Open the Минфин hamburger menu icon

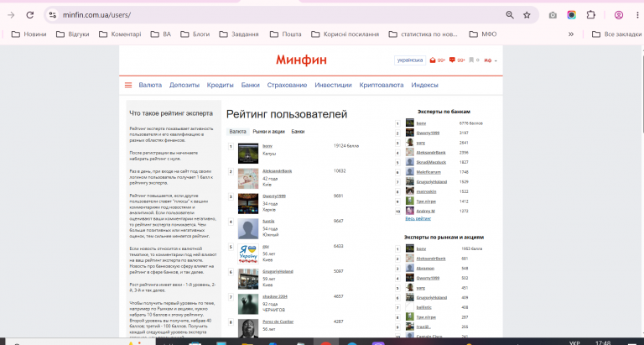[x=128, y=85]
